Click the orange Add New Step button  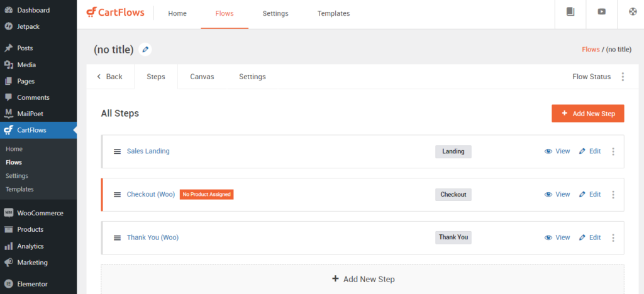[588, 114]
